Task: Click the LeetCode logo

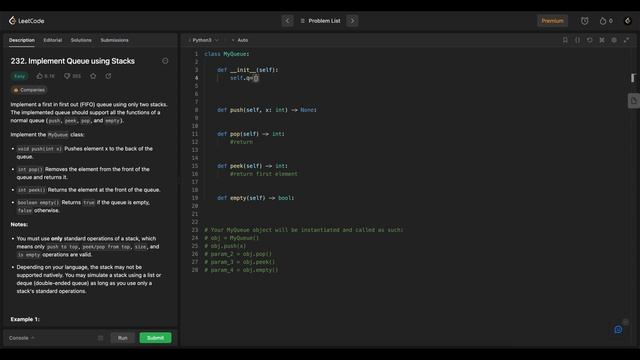Action: (x=26, y=21)
